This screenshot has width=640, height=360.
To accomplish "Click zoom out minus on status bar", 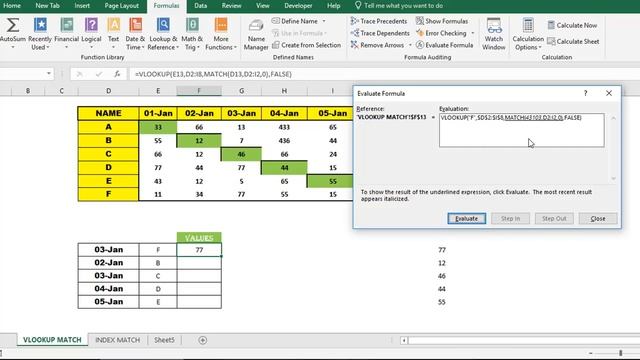I will click(590, 353).
